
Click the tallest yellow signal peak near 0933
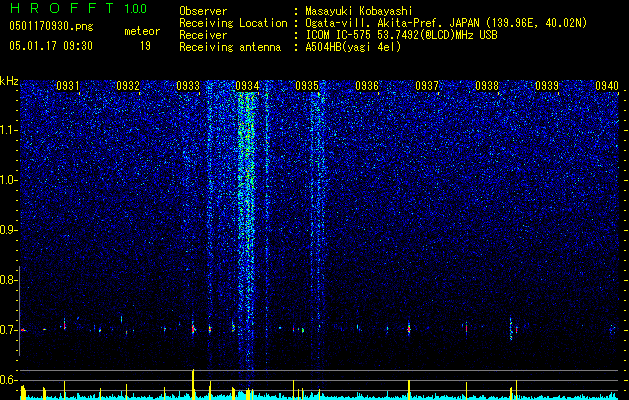pyautogui.click(x=193, y=384)
